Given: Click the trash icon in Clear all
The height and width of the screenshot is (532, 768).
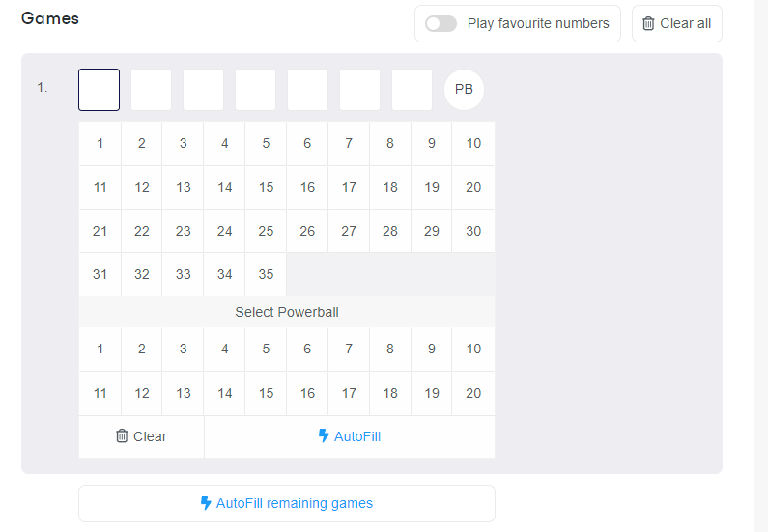Looking at the screenshot, I should [648, 23].
